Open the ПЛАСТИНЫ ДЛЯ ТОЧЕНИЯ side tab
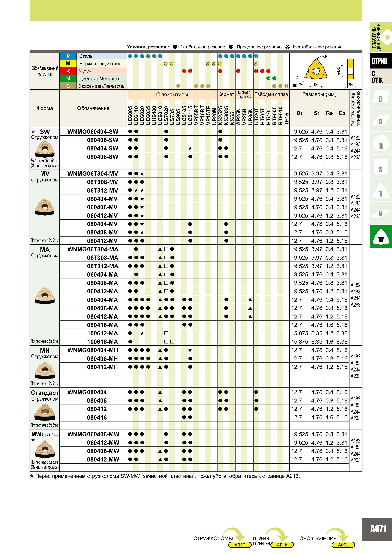 (x=381, y=37)
